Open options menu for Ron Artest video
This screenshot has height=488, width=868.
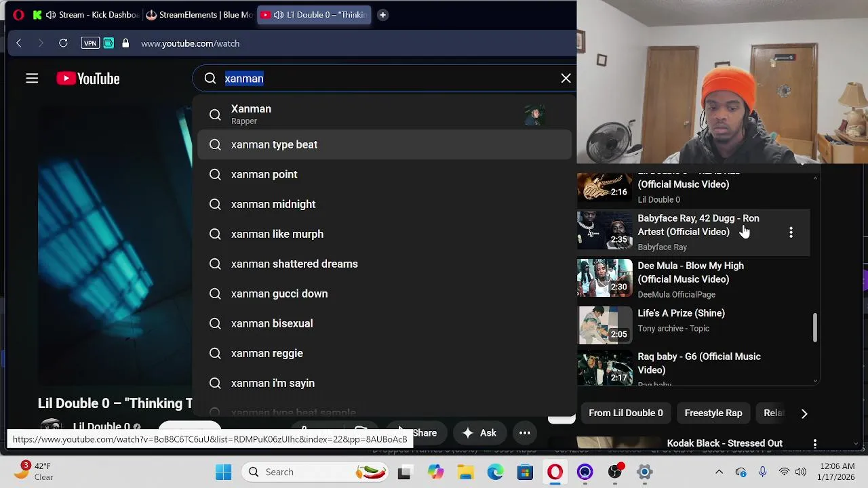tap(791, 232)
